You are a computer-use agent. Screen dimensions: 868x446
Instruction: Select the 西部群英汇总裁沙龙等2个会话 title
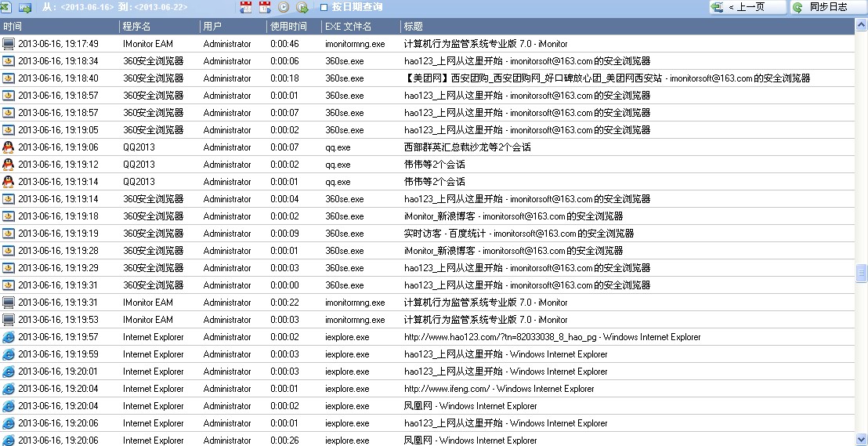[x=468, y=147]
